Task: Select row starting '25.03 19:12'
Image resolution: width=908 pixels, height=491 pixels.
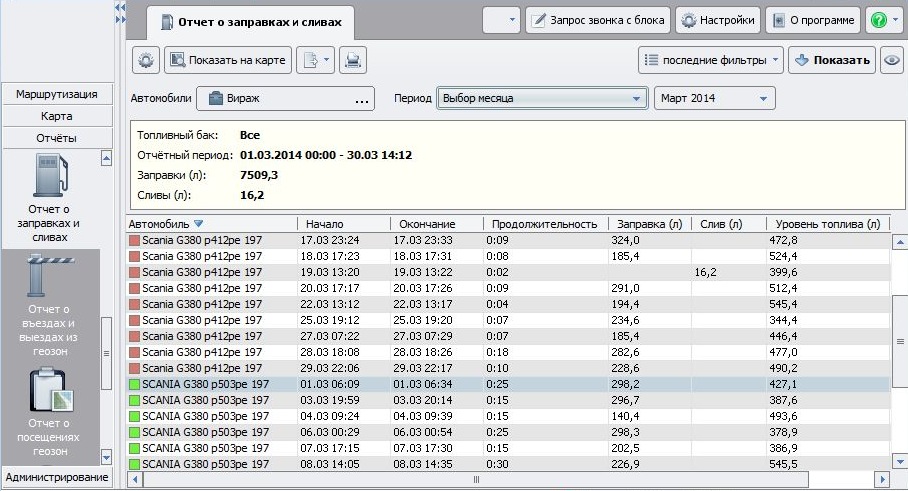Action: [508, 320]
